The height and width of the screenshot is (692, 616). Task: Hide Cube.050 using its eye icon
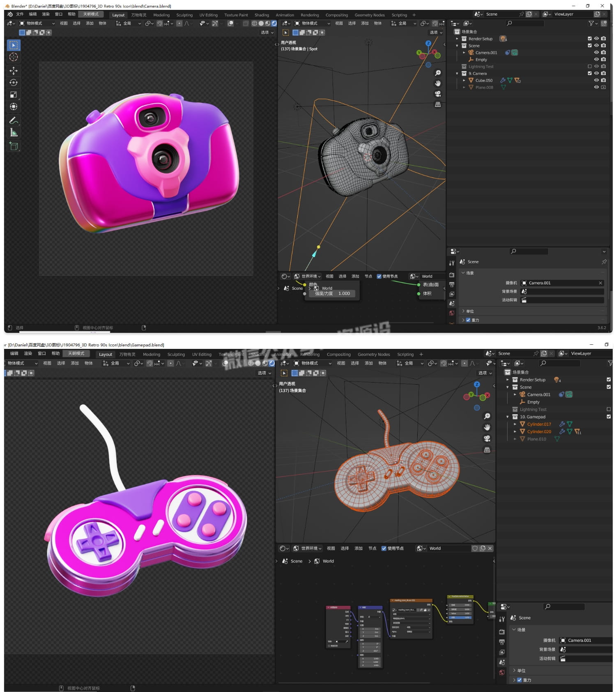[596, 81]
